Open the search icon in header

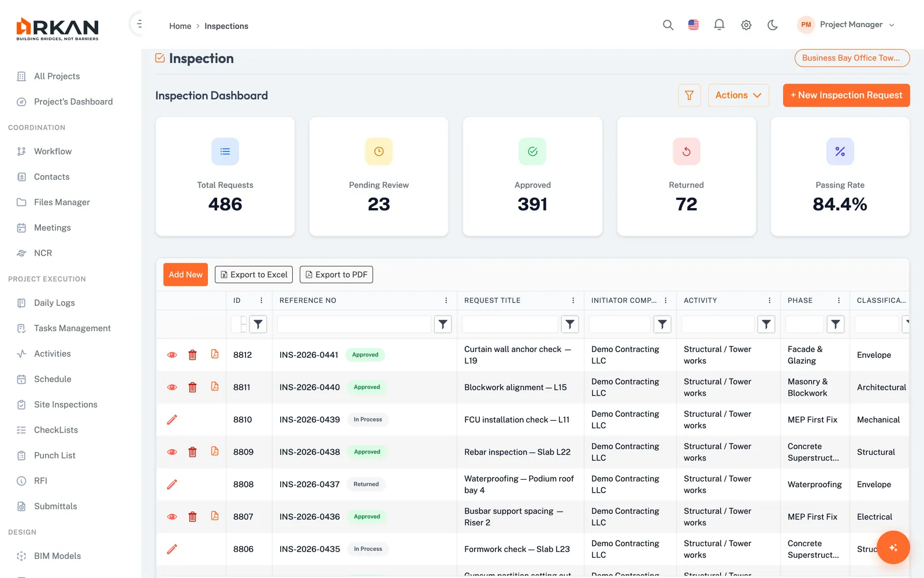[668, 25]
